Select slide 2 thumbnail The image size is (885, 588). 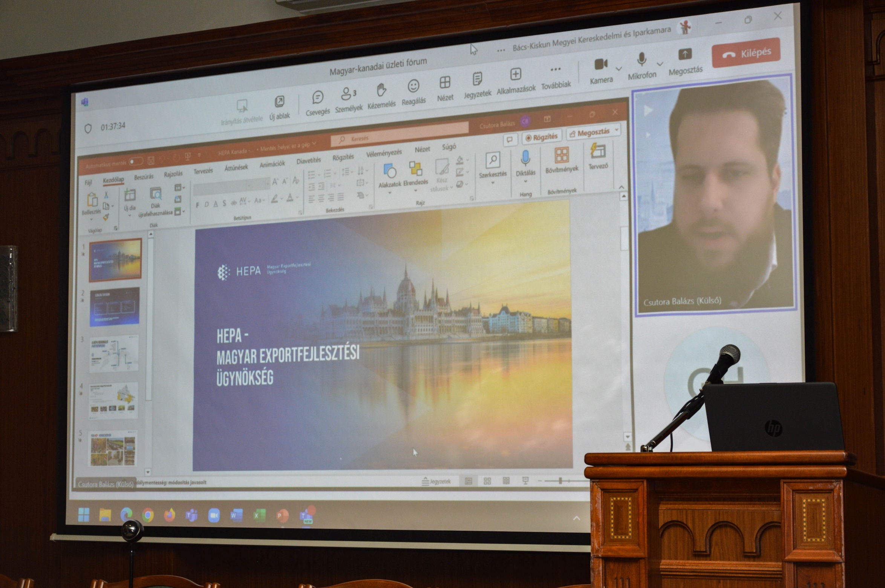point(115,307)
